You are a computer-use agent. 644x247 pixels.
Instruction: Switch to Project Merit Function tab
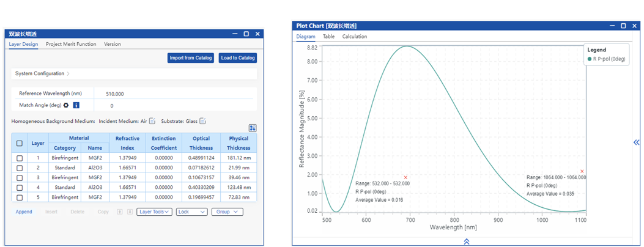[71, 44]
